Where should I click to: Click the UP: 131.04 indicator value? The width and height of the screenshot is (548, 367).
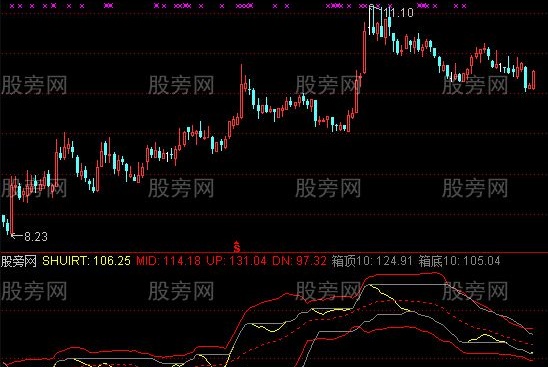[236, 261]
